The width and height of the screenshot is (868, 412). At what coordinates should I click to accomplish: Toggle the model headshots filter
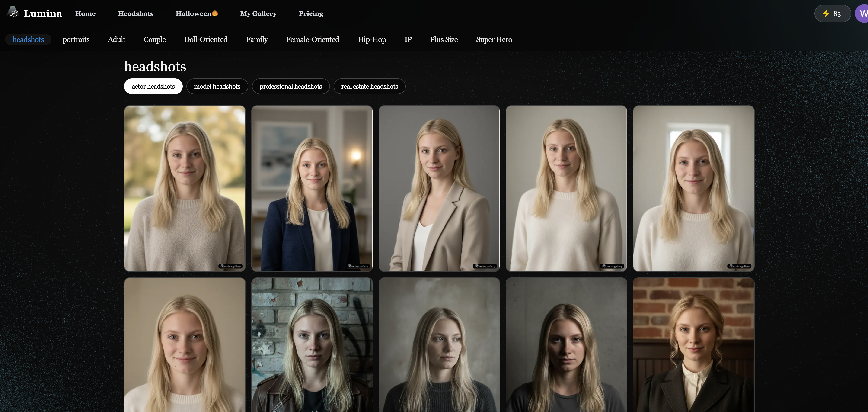[x=217, y=86]
